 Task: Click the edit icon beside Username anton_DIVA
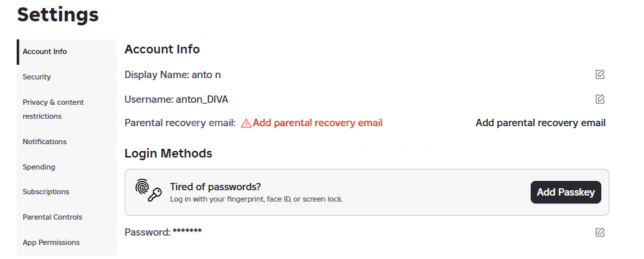[599, 99]
